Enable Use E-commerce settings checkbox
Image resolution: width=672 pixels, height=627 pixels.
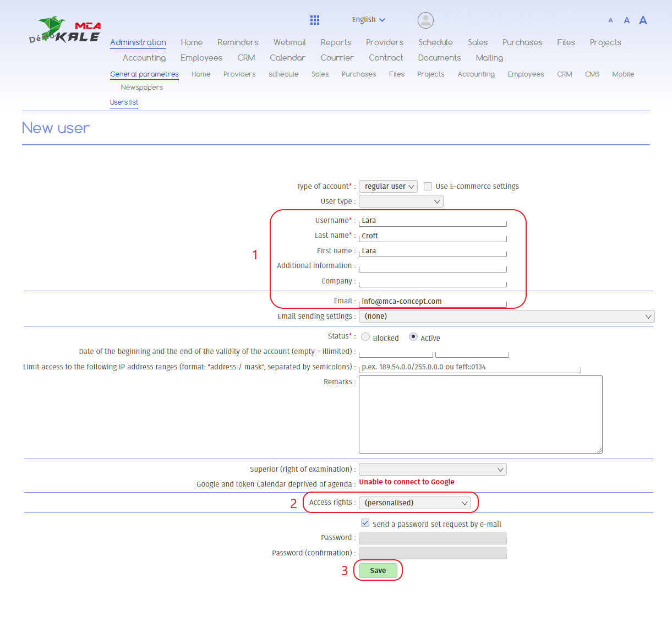[428, 187]
